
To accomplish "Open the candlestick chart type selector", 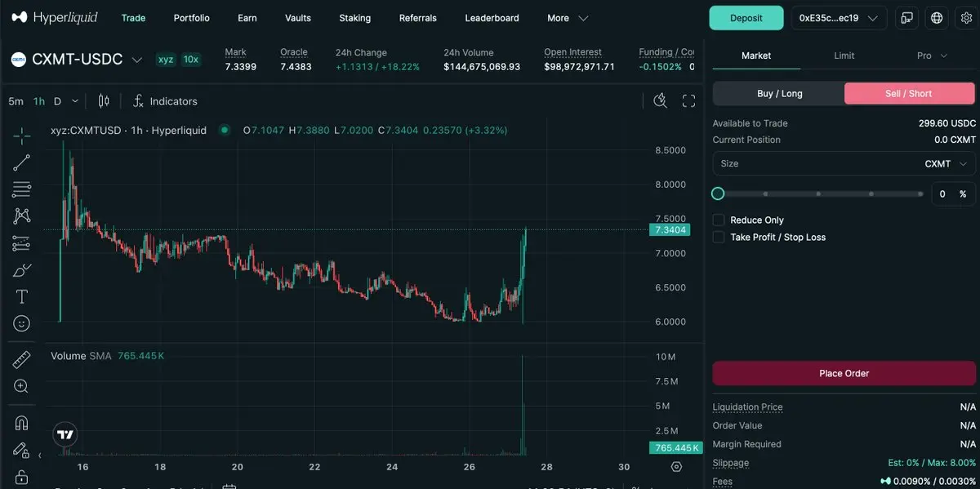I will tap(104, 101).
